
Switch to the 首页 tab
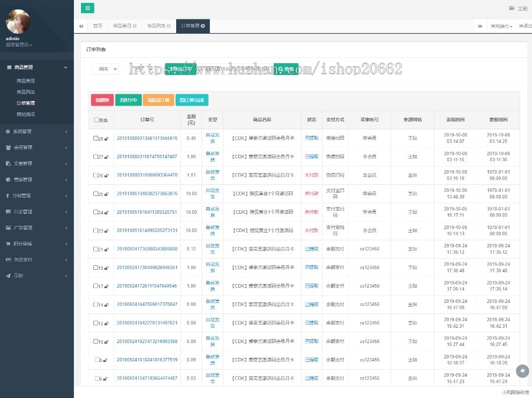click(98, 26)
